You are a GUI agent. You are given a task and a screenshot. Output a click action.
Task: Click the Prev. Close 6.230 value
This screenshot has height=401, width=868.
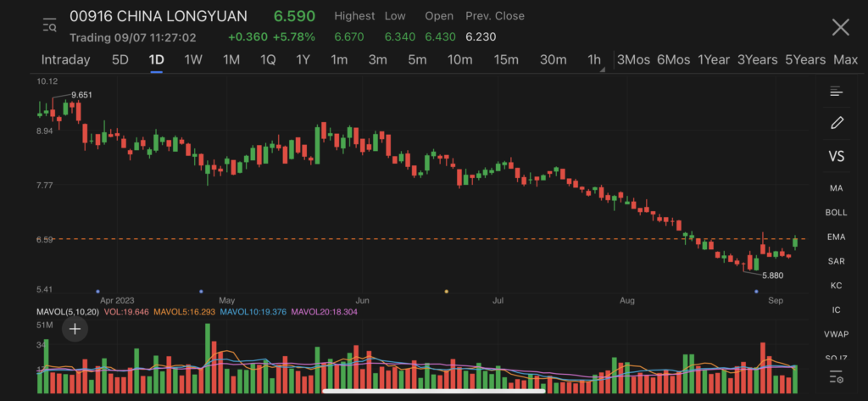pyautogui.click(x=481, y=37)
